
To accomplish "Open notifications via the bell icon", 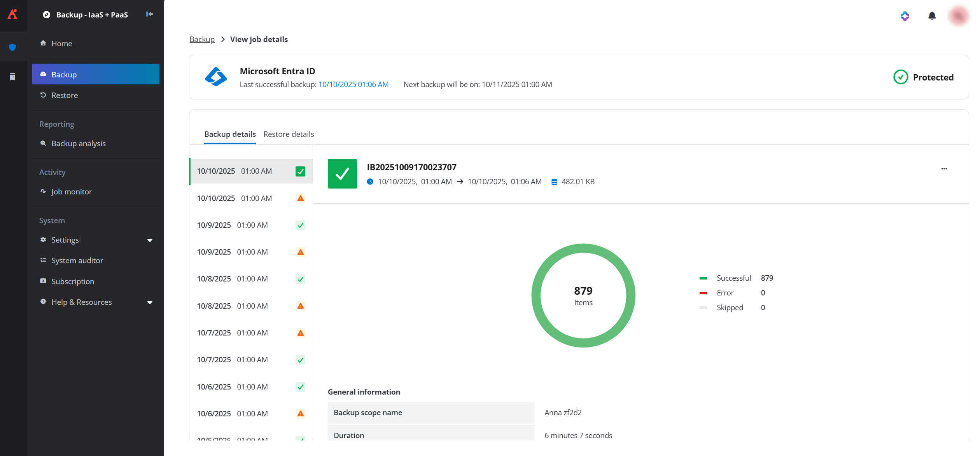I will [x=932, y=16].
